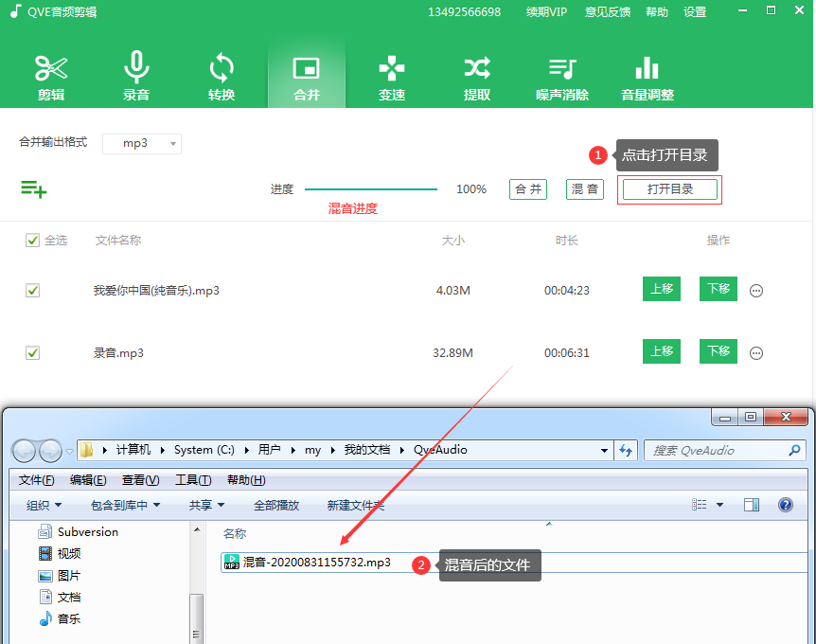Switch to the 转换 convert tool
The height and width of the screenshot is (644, 816).
[x=222, y=77]
